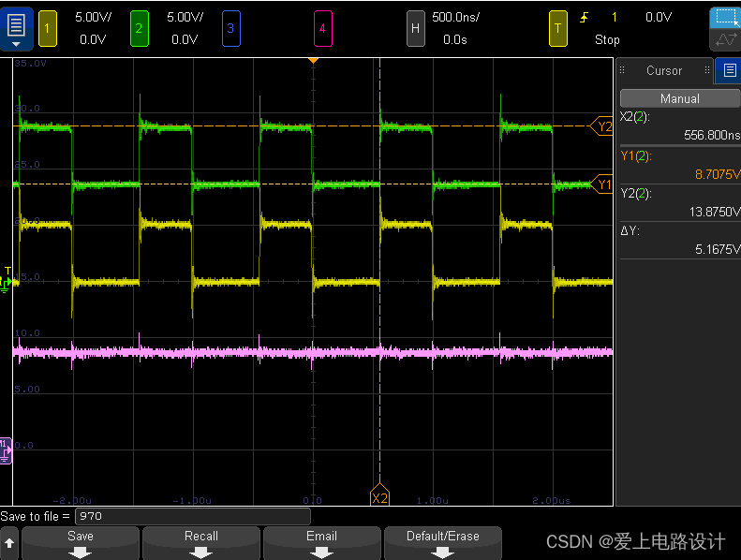Open horizontal H timebase settings
The width and height of the screenshot is (741, 560).
[415, 29]
